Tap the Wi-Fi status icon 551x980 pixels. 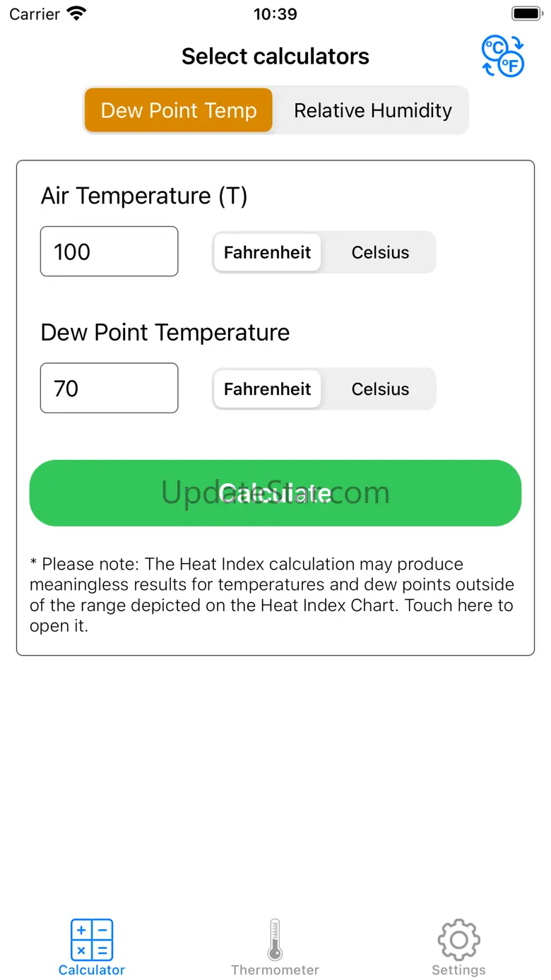point(76,13)
